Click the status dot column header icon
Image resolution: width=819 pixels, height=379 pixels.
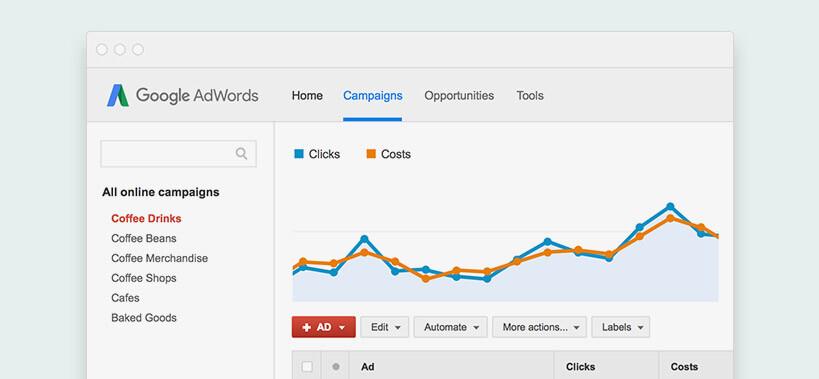pos(336,367)
